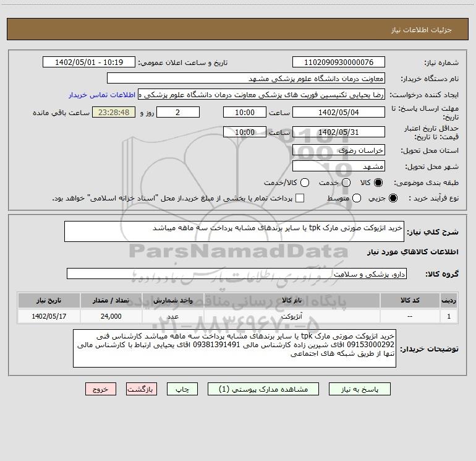The image size is (476, 461).
Task: Click the توضیحات خریدار notes box
Action: pos(235,348)
